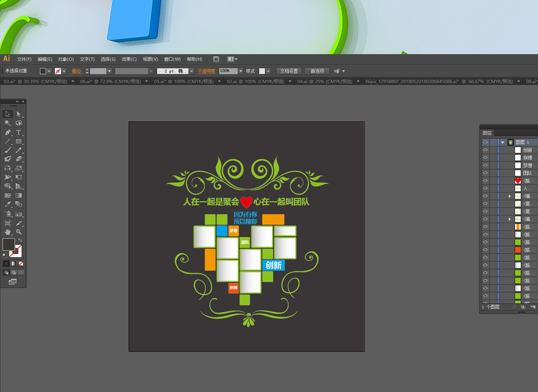Hide the red heart path layer
The image size is (538, 392).
tap(485, 180)
